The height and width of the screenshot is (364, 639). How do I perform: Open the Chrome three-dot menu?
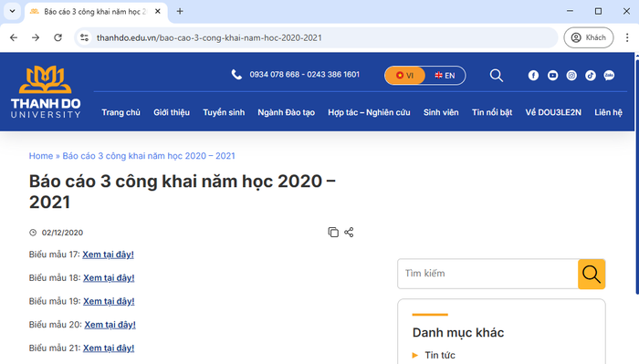(627, 37)
